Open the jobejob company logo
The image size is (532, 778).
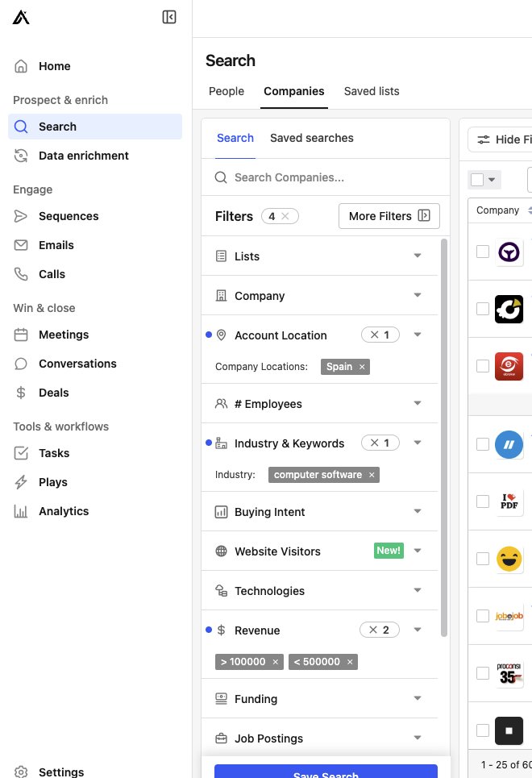click(x=509, y=616)
